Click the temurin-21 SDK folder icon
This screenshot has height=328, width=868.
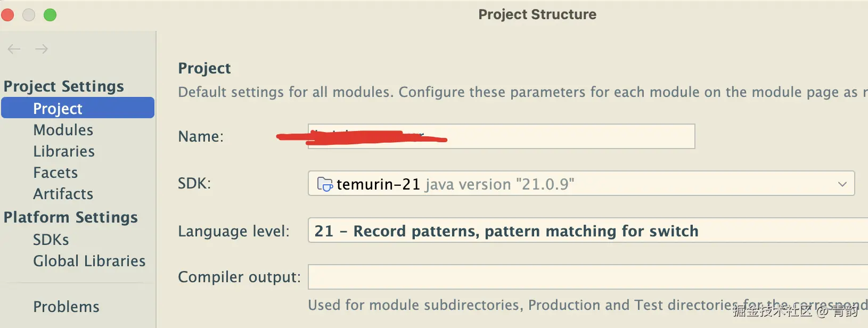pos(325,184)
